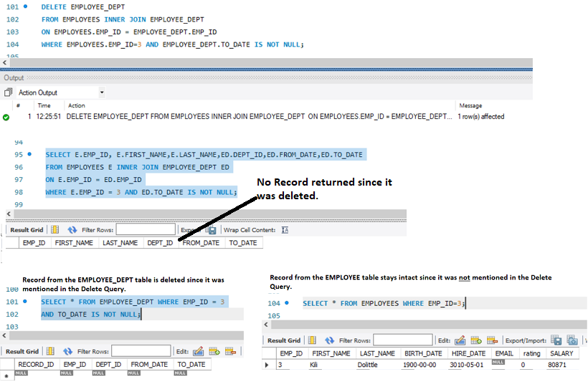The height and width of the screenshot is (387, 588).
Task: Open the Action Output dropdown
Action: tap(102, 92)
